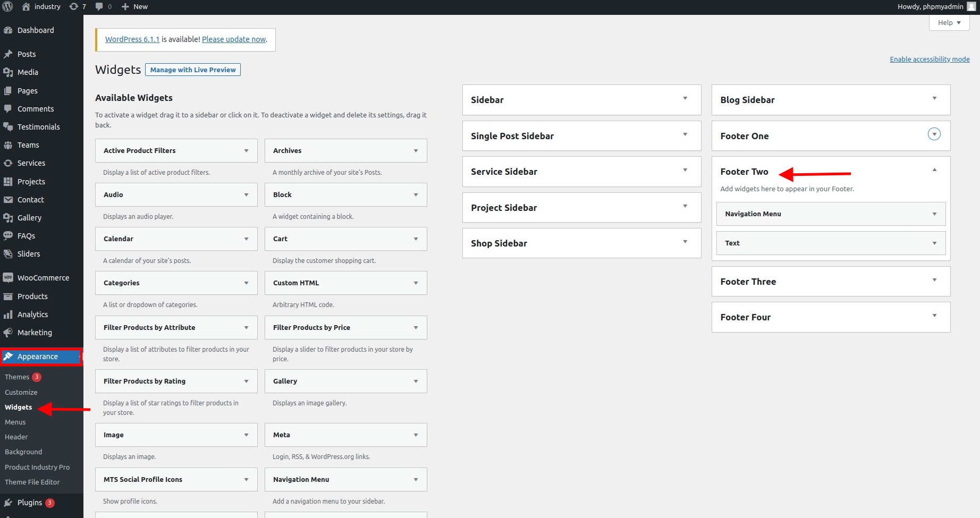Viewport: 980px width, 518px height.
Task: Click the user avatar beside Howdy, phpmyadmin
Action: click(x=971, y=6)
